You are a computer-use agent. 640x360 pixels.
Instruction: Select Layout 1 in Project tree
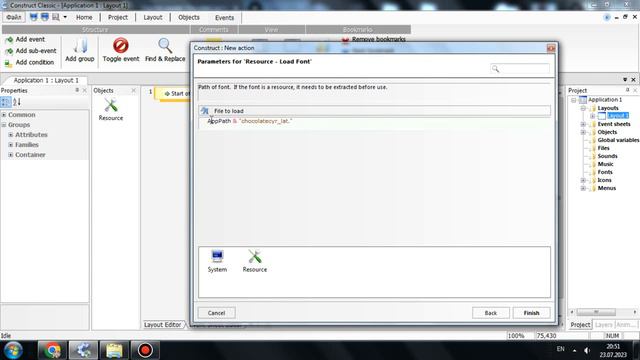617,116
